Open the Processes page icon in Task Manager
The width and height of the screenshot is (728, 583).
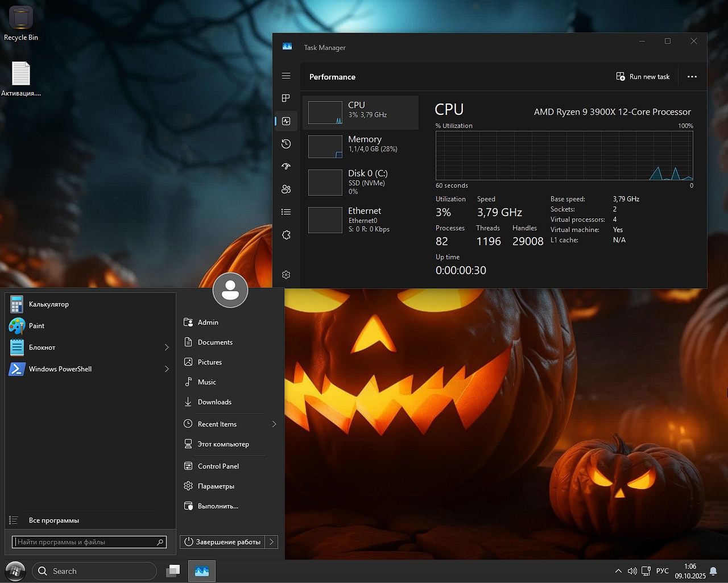coord(286,98)
